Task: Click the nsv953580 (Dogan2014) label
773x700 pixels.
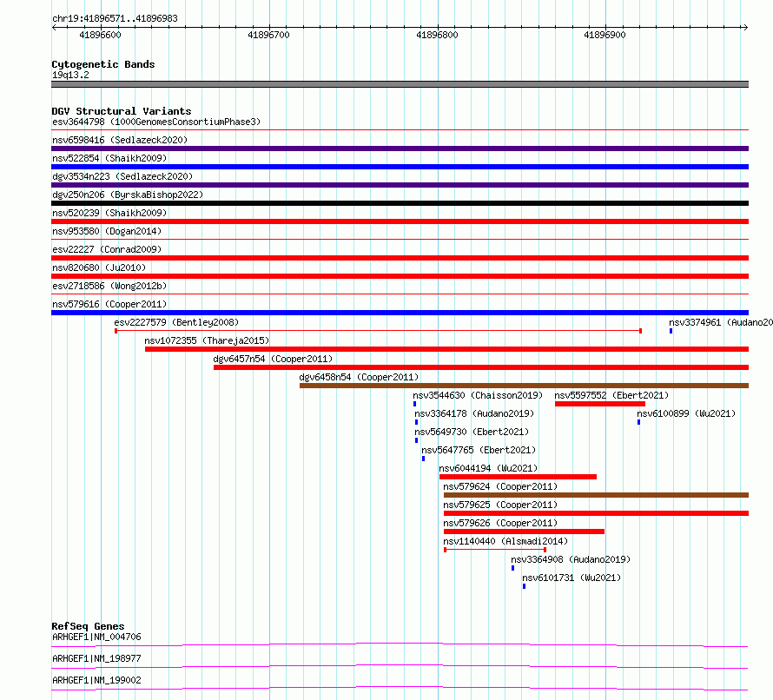Action: pyautogui.click(x=107, y=231)
